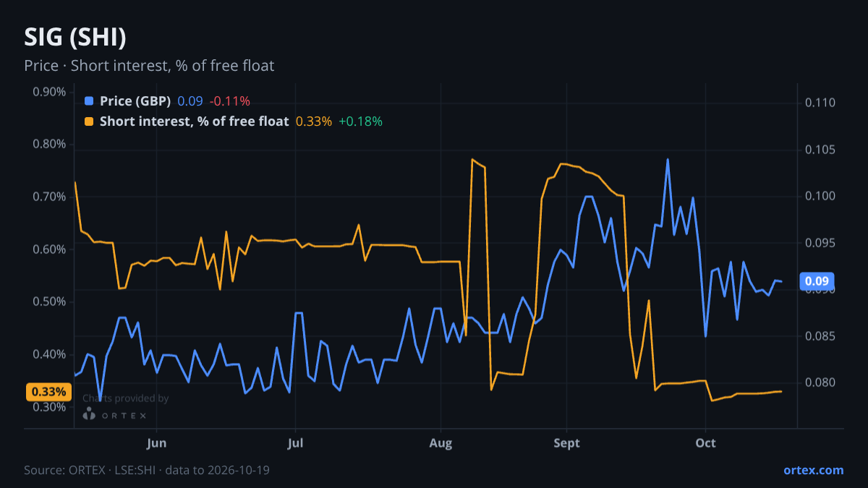Select the Price (GBP) legend label
The height and width of the screenshot is (488, 868).
point(135,101)
